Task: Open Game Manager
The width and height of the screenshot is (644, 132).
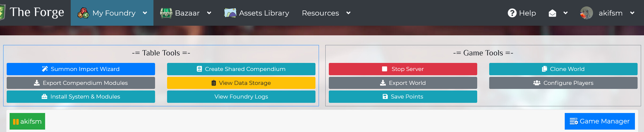Action: (x=599, y=121)
